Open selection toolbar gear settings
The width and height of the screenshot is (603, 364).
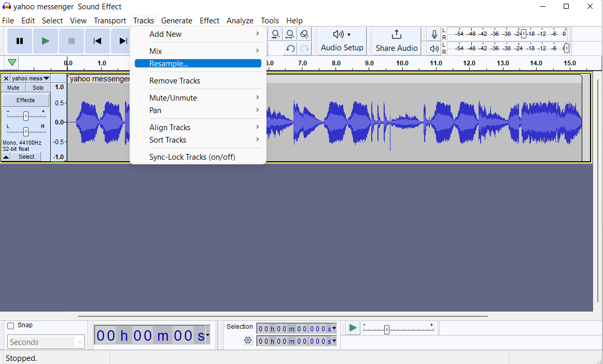click(x=248, y=341)
